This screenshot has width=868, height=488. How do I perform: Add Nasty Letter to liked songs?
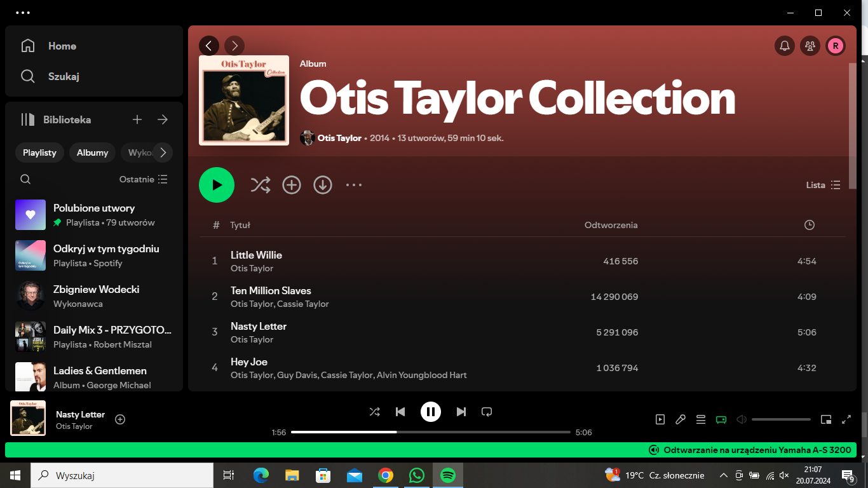pos(120,419)
